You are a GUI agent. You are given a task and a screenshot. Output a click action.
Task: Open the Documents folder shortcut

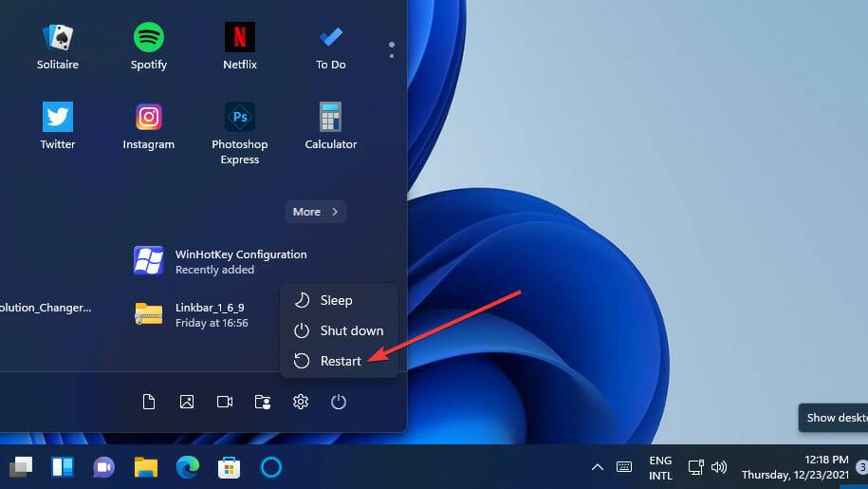pyautogui.click(x=149, y=402)
